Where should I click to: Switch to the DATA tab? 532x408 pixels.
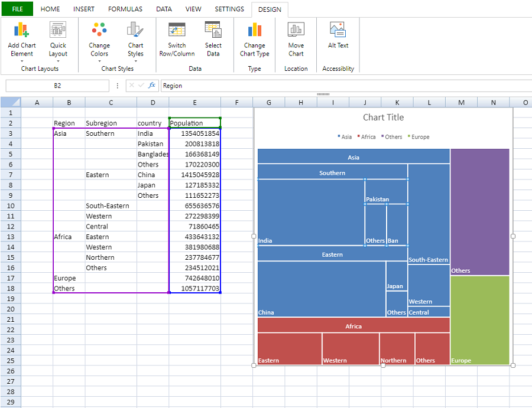click(164, 9)
